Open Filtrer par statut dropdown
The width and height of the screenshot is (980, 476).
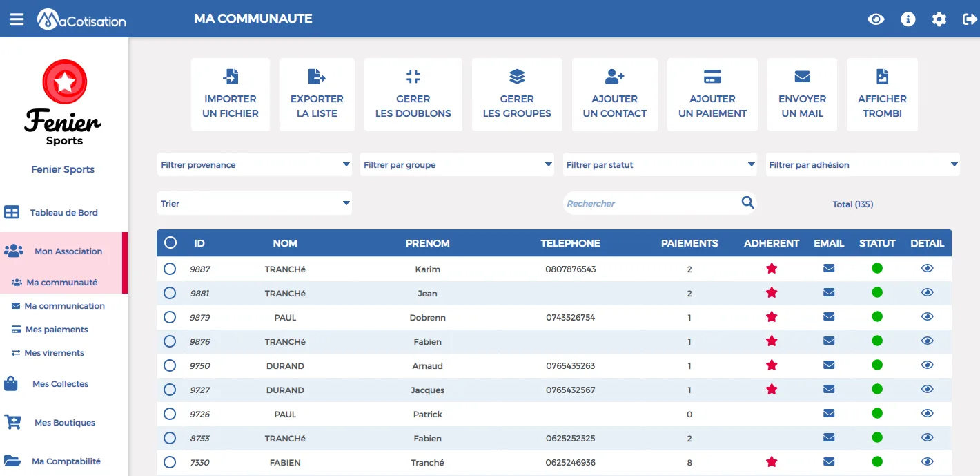pos(660,164)
